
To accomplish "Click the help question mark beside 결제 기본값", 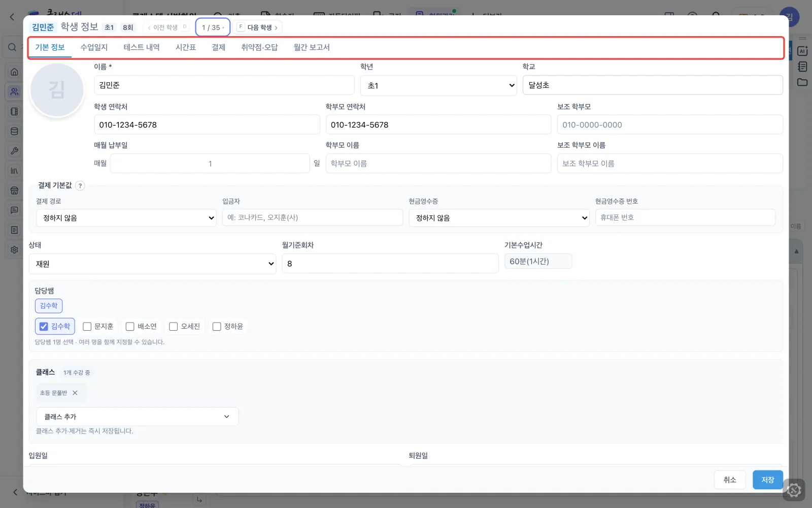I will [x=80, y=185].
